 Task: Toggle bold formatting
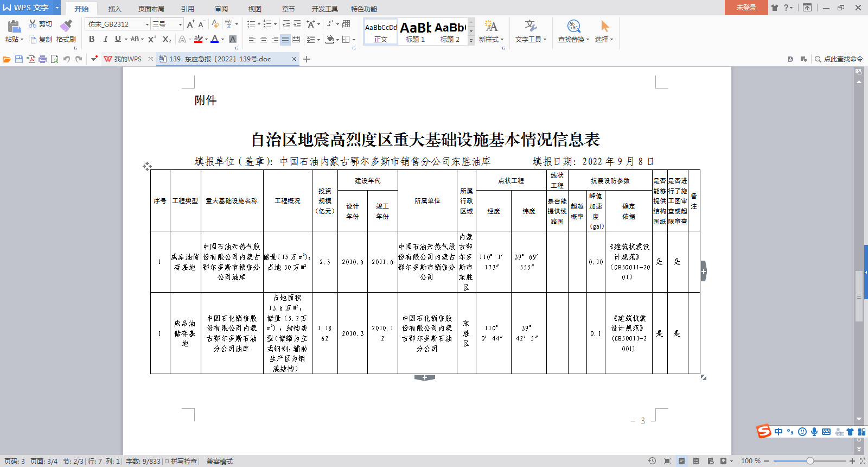pyautogui.click(x=92, y=39)
